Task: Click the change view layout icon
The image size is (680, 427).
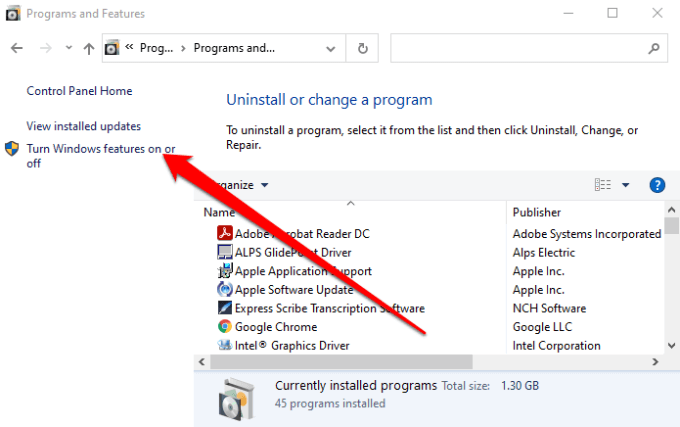Action: [602, 185]
